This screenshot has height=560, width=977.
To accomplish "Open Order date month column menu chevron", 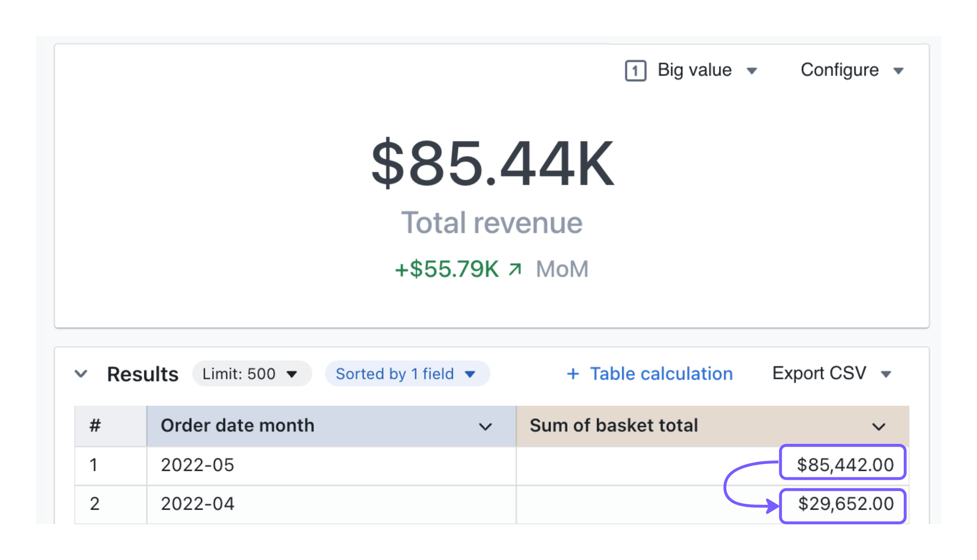I will (485, 427).
